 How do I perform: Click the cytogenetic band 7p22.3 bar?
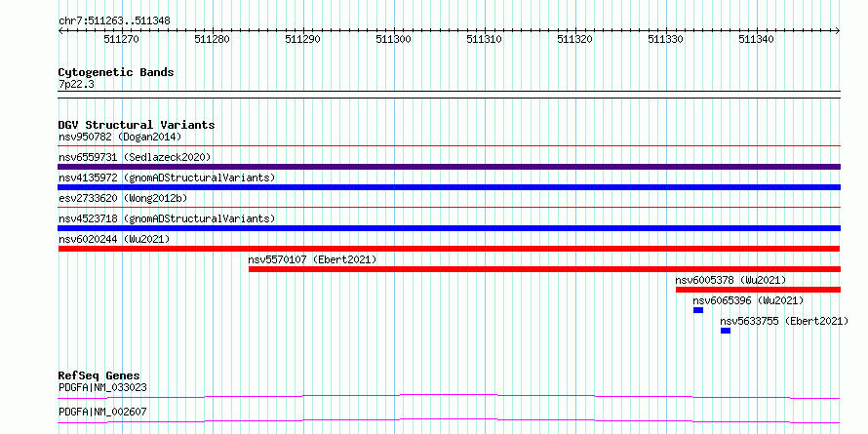450,94
